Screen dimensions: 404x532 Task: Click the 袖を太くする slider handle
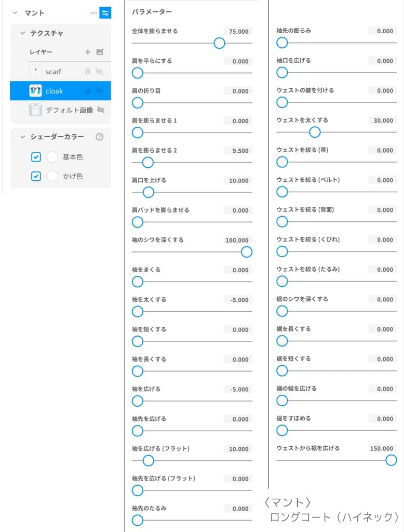[x=138, y=312]
